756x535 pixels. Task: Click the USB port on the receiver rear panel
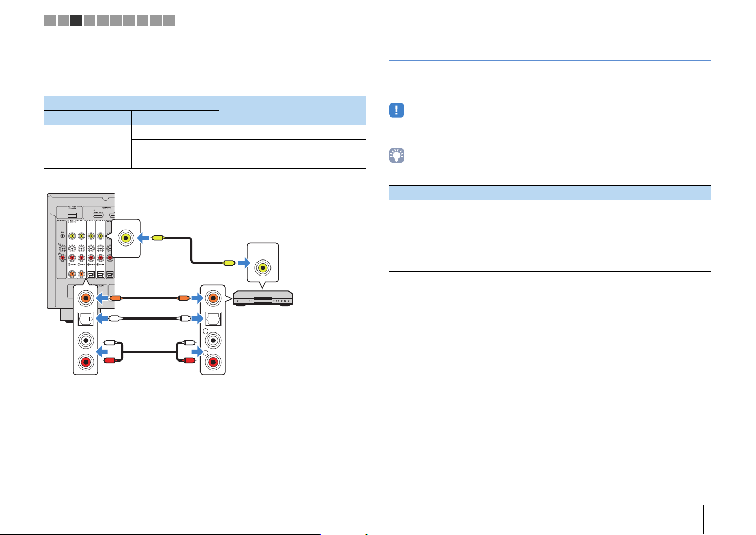[x=72, y=215]
